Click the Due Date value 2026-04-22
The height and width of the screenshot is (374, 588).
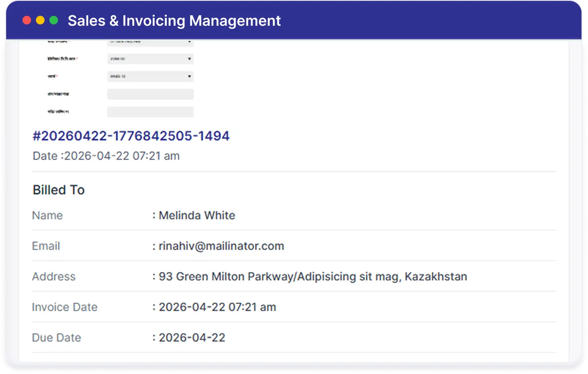tap(192, 338)
